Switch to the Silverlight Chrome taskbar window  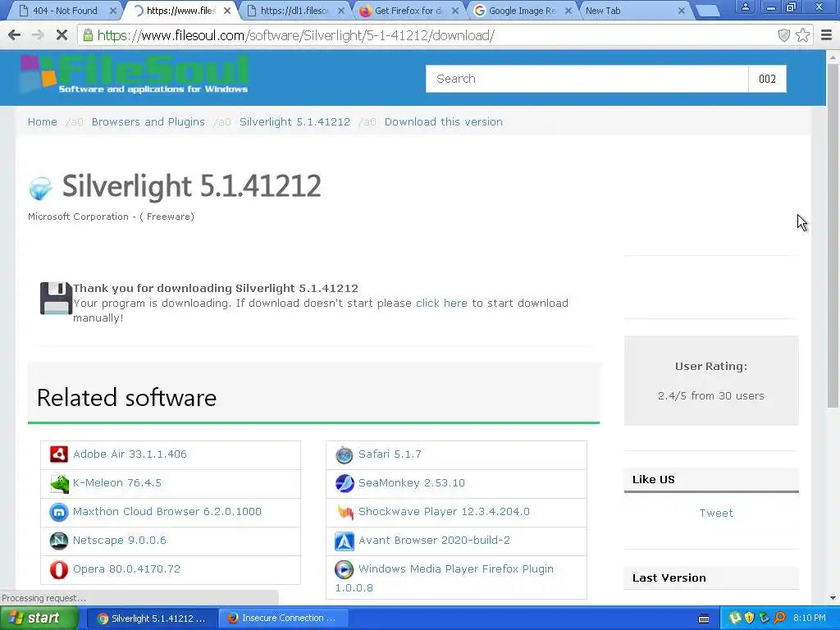[x=152, y=619]
